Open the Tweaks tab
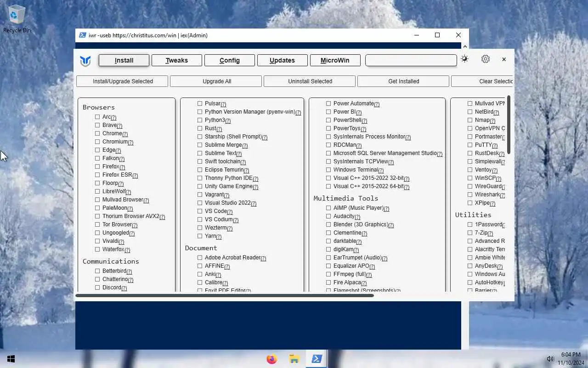 pyautogui.click(x=177, y=60)
